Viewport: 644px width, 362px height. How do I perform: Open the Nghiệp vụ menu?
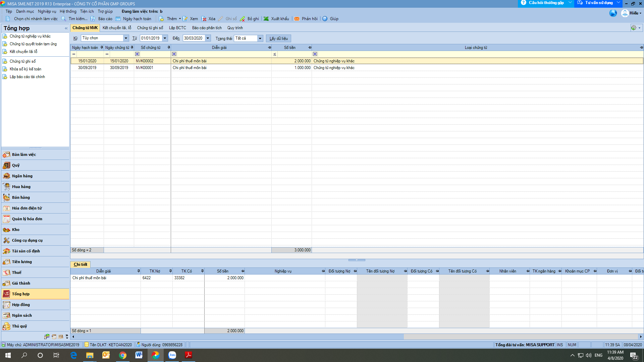(47, 11)
